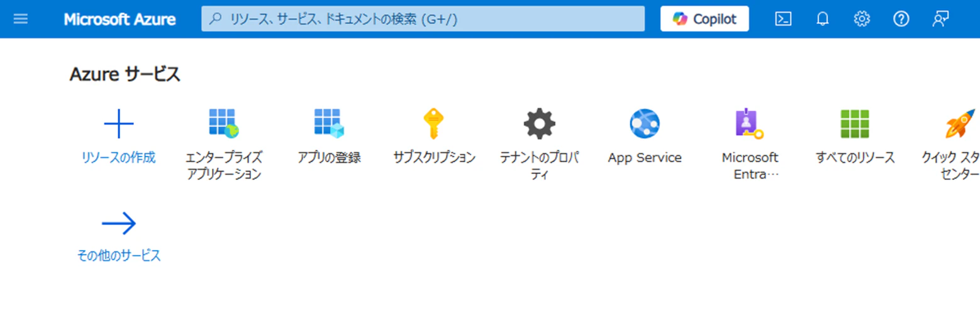
Task: Open the テナントのプロパティ gear icon
Action: 539,124
